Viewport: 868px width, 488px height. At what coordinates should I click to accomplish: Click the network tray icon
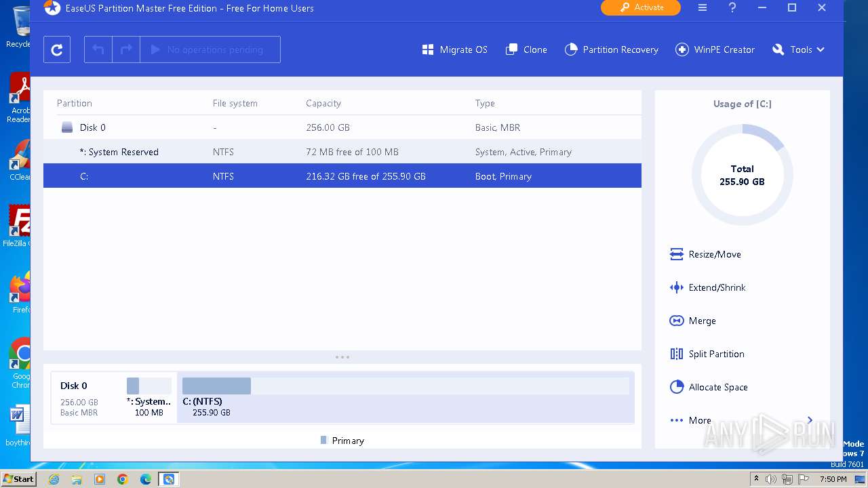tap(787, 479)
